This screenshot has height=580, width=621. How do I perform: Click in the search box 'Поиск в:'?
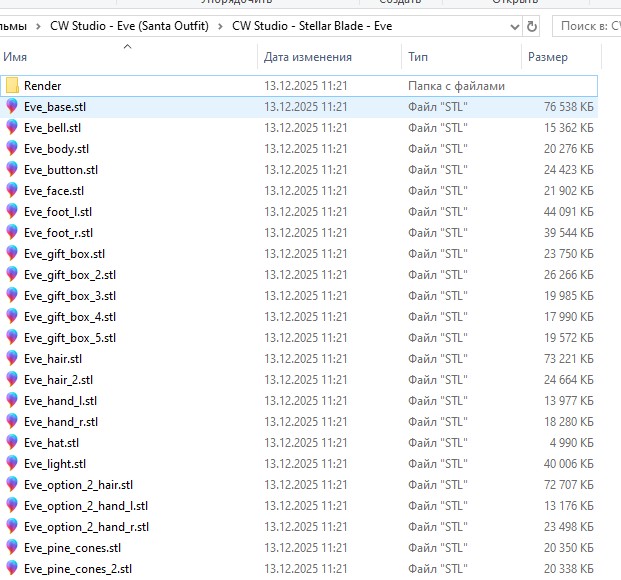pyautogui.click(x=587, y=26)
